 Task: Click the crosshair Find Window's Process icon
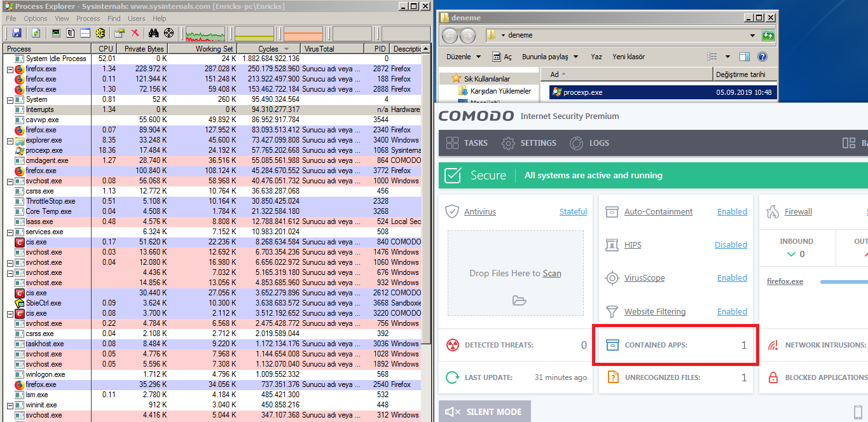click(x=169, y=32)
